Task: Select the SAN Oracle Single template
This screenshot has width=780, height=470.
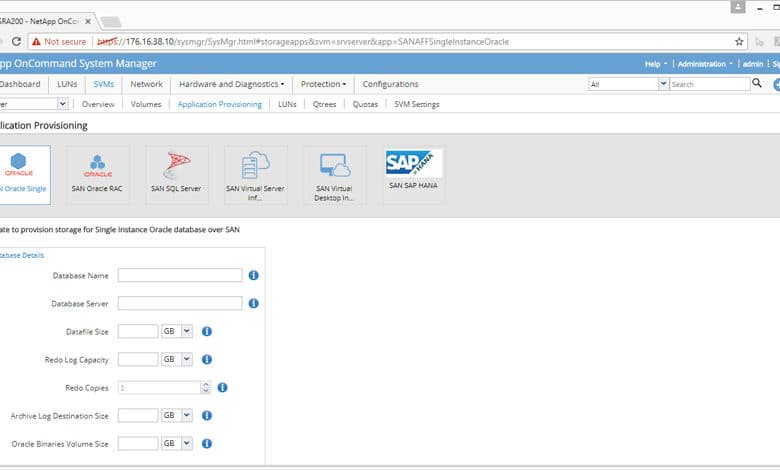Action: pos(23,175)
